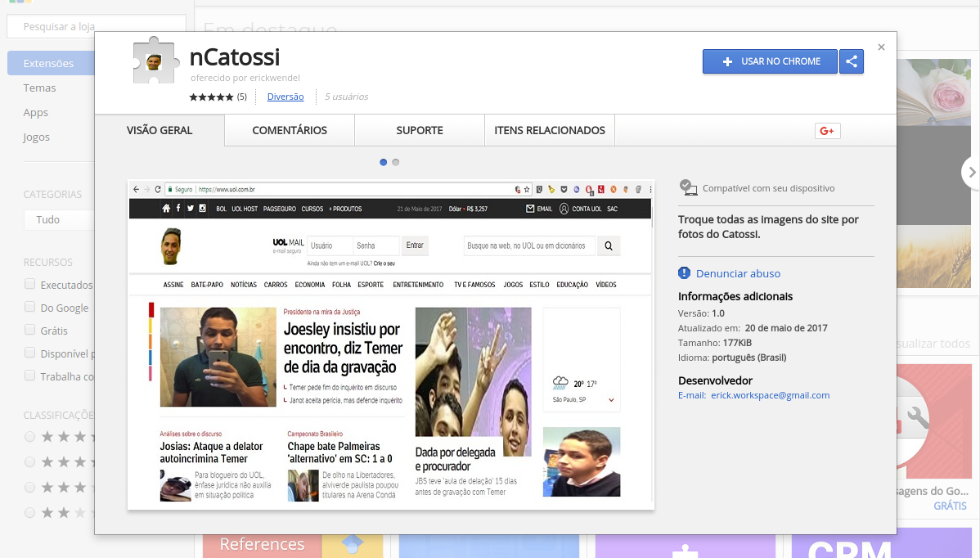Open the ITENS RELACIONADOS tab

click(550, 130)
